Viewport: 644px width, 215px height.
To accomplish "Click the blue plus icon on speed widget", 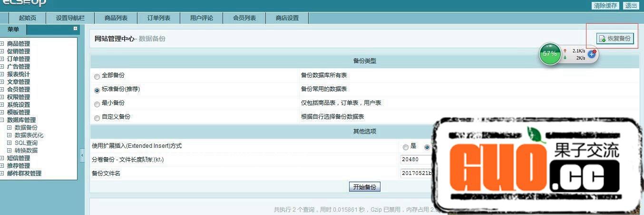I will click(592, 54).
